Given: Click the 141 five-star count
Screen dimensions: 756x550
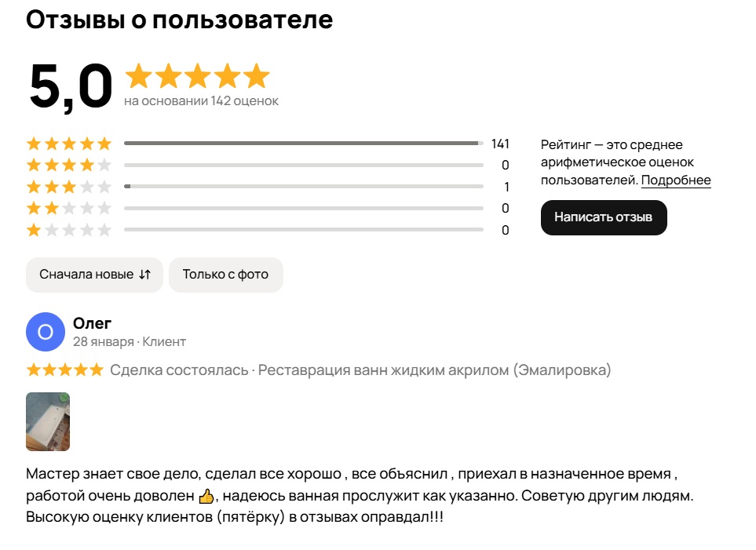Looking at the screenshot, I should [500, 144].
